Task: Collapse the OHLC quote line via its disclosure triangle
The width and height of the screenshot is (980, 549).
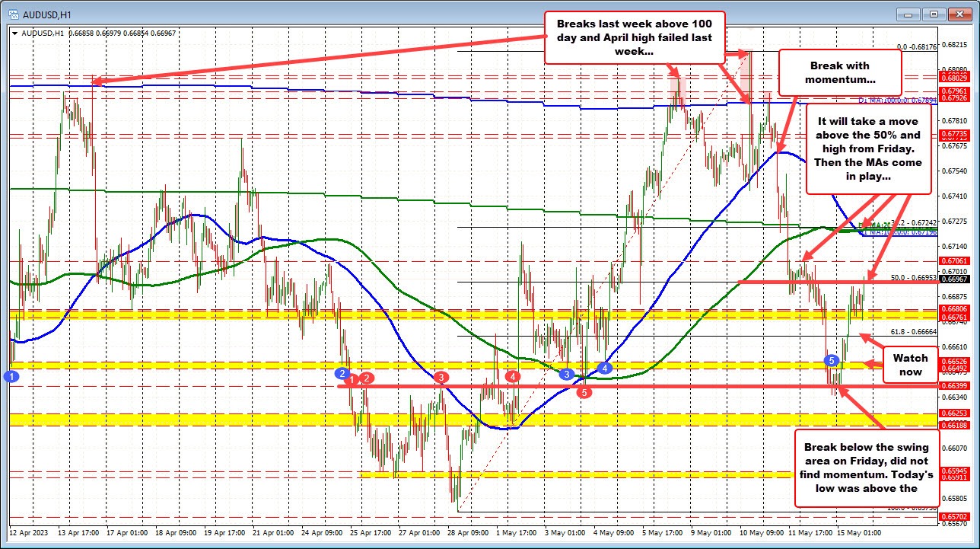Action: 14,34
